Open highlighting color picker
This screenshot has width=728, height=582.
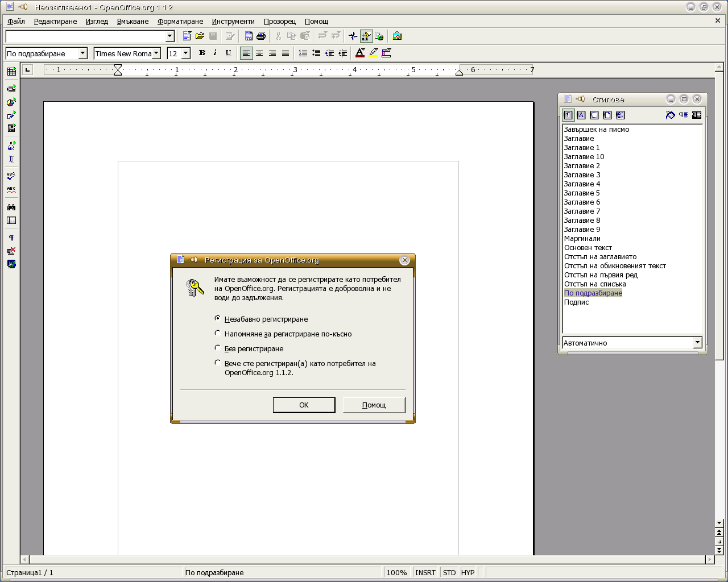(x=373, y=53)
